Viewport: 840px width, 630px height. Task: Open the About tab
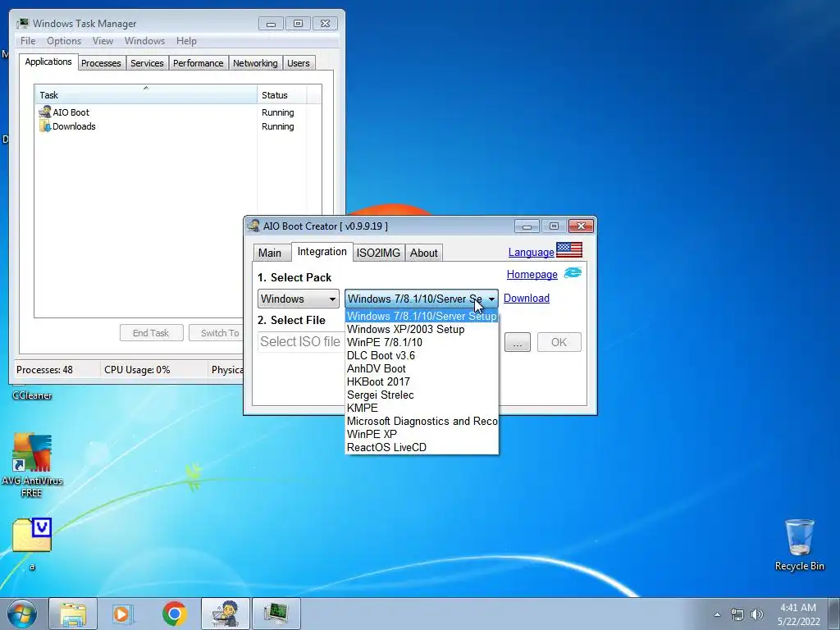pos(424,253)
